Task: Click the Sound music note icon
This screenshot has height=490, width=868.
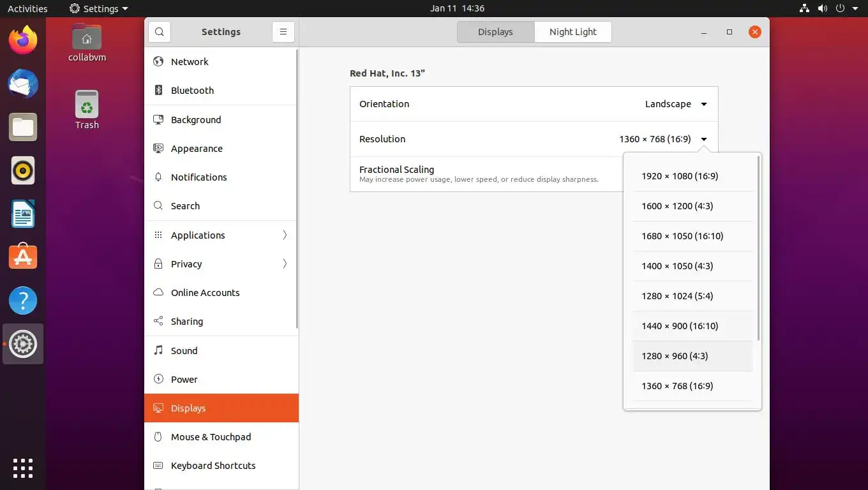Action: tap(158, 351)
